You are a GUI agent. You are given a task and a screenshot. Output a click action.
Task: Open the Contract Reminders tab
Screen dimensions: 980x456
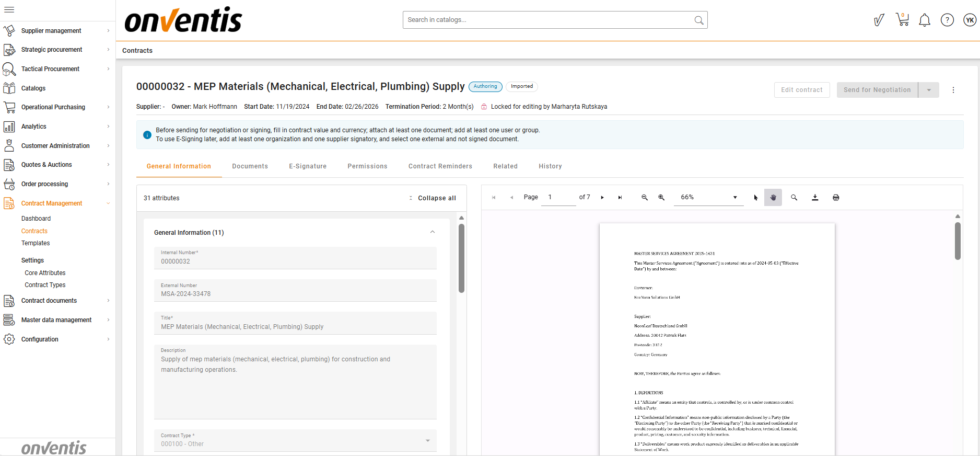[440, 166]
